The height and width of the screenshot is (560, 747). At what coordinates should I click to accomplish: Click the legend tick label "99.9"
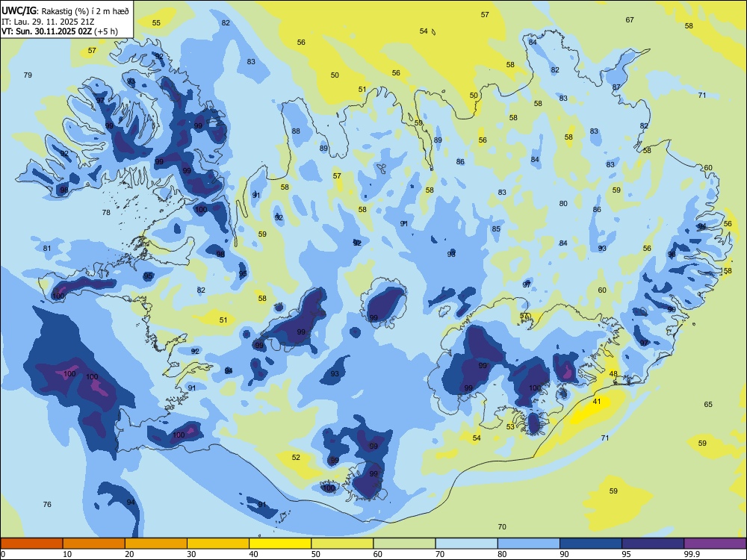coord(692,554)
